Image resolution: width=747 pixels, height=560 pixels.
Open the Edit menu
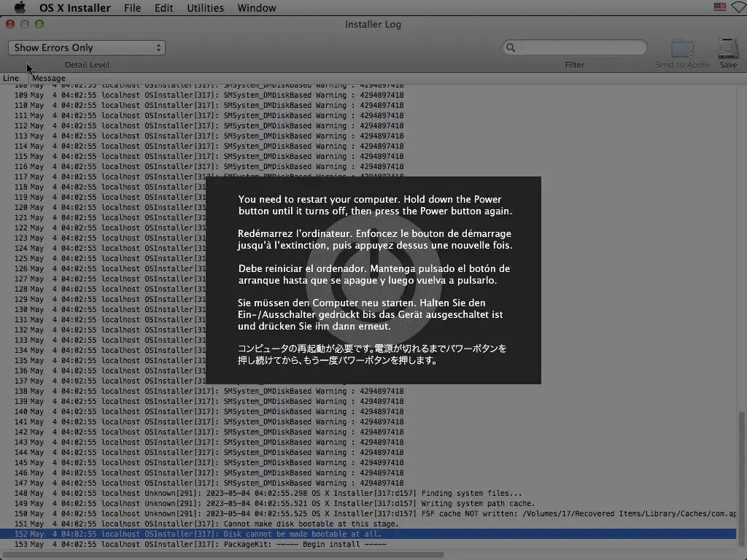163,8
